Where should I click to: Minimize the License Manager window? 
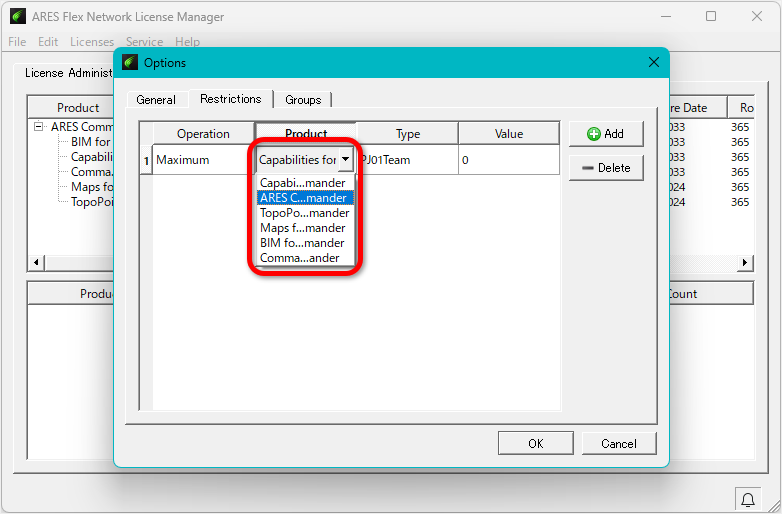(666, 16)
